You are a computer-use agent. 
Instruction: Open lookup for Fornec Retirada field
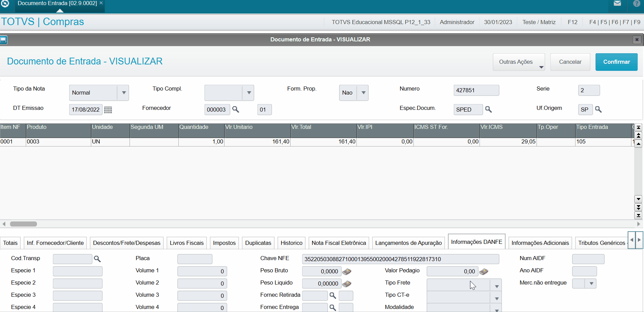point(333,295)
